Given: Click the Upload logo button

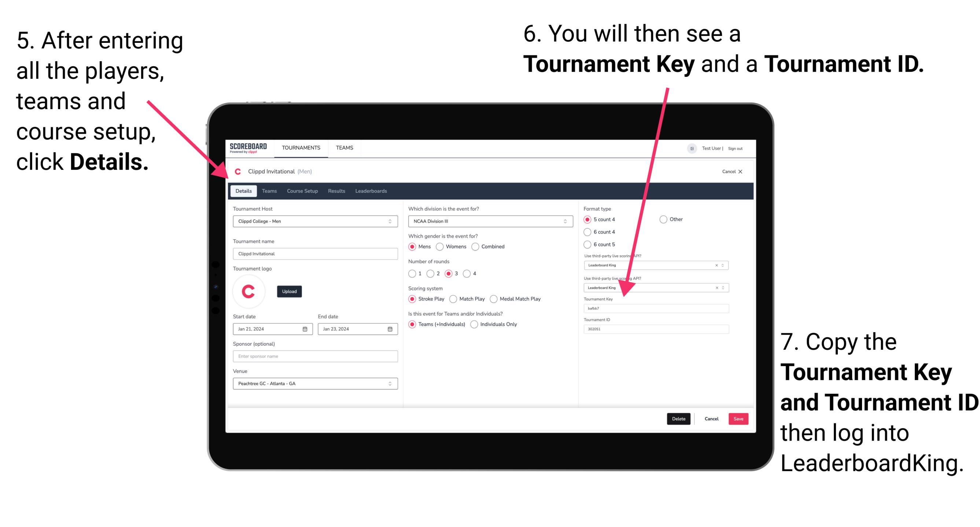Looking at the screenshot, I should click(x=290, y=291).
